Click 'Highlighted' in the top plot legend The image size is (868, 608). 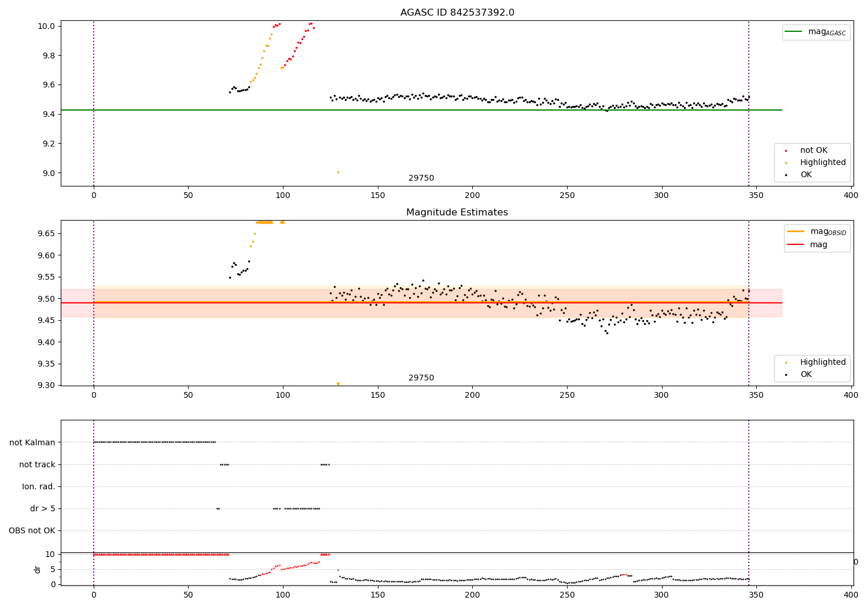(823, 163)
